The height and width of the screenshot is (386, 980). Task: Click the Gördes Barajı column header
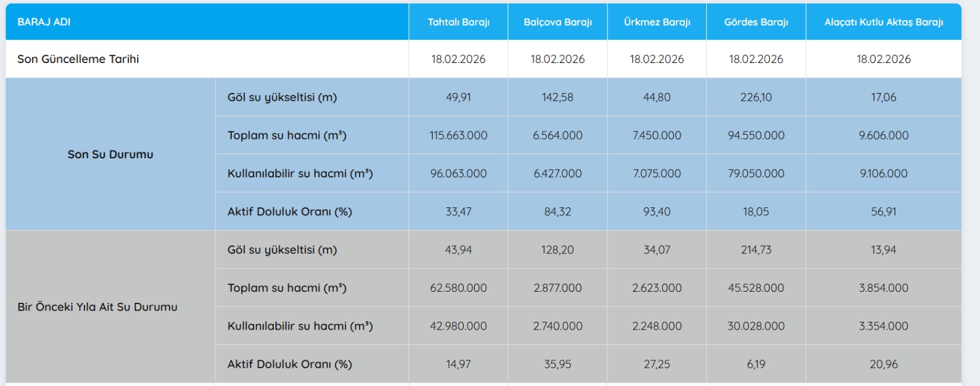tap(756, 22)
